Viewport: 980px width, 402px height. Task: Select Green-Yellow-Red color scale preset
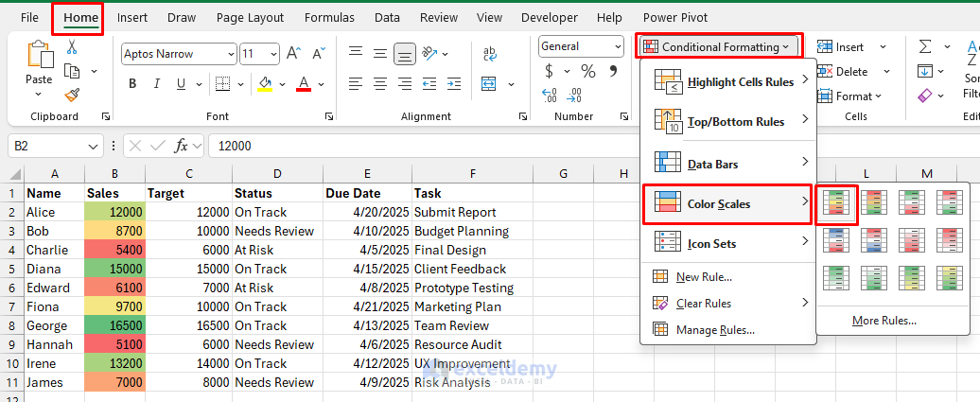point(836,202)
